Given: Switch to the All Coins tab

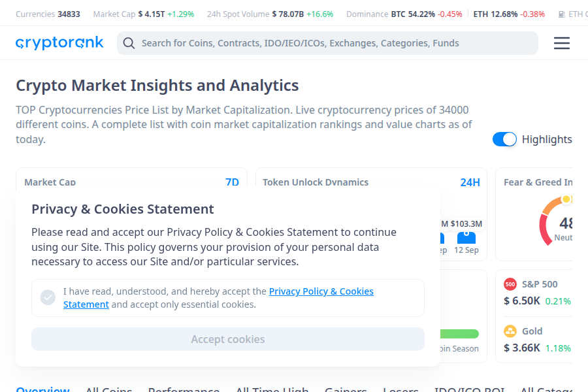Looking at the screenshot, I should [108, 388].
